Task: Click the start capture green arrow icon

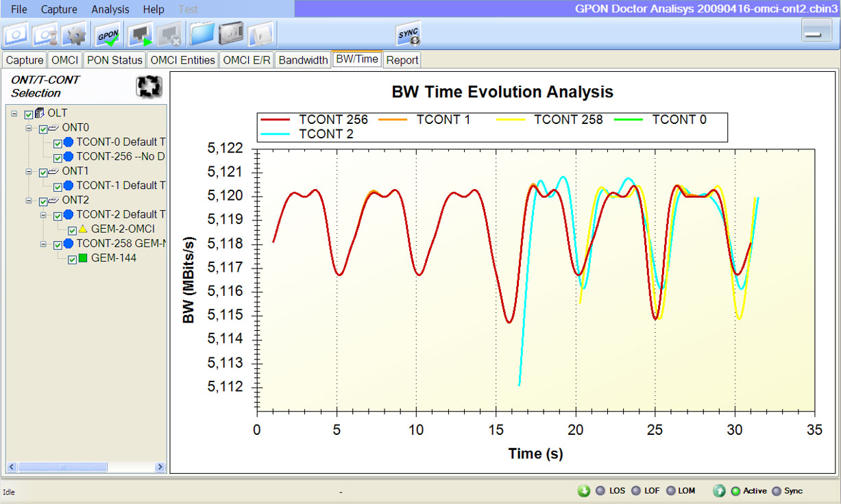Action: coord(141,34)
